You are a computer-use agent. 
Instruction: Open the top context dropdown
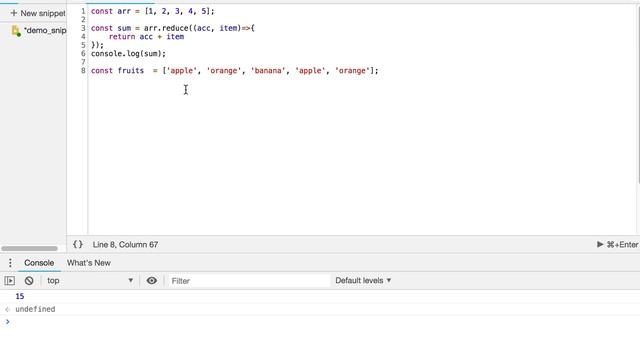[90, 281]
